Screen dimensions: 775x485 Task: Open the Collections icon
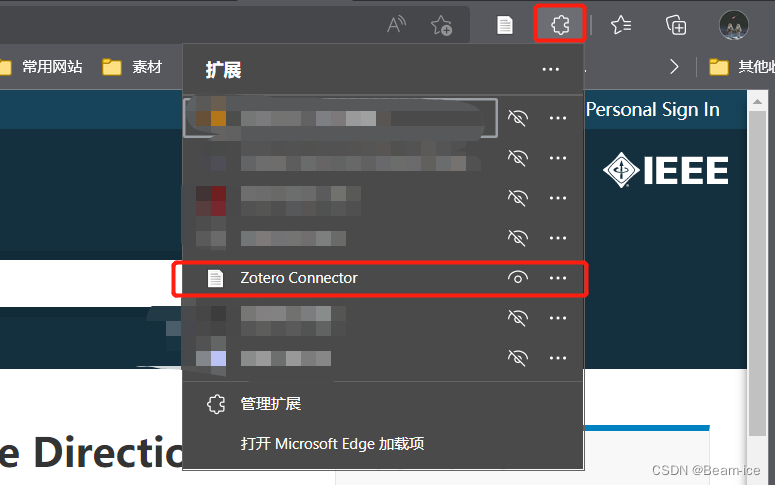pos(676,25)
